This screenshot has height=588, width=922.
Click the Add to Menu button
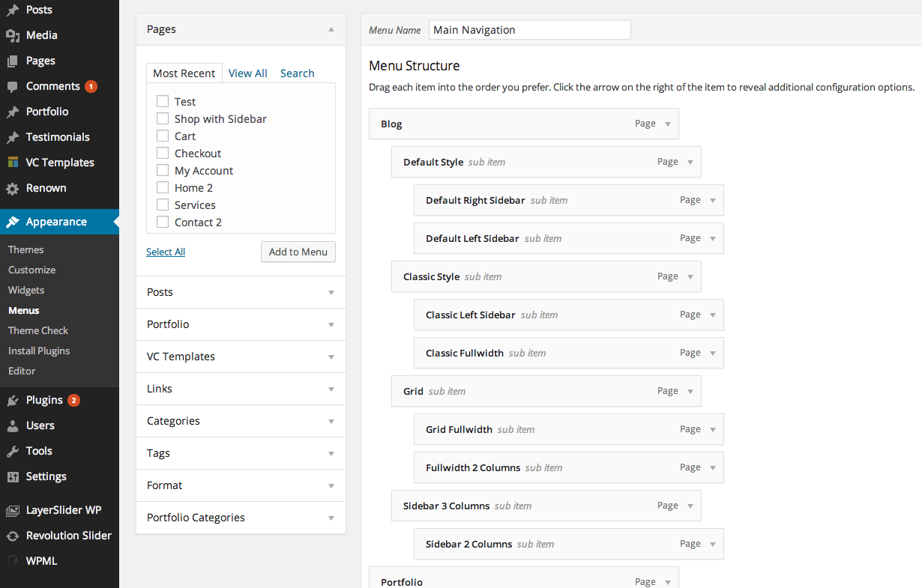coord(298,252)
